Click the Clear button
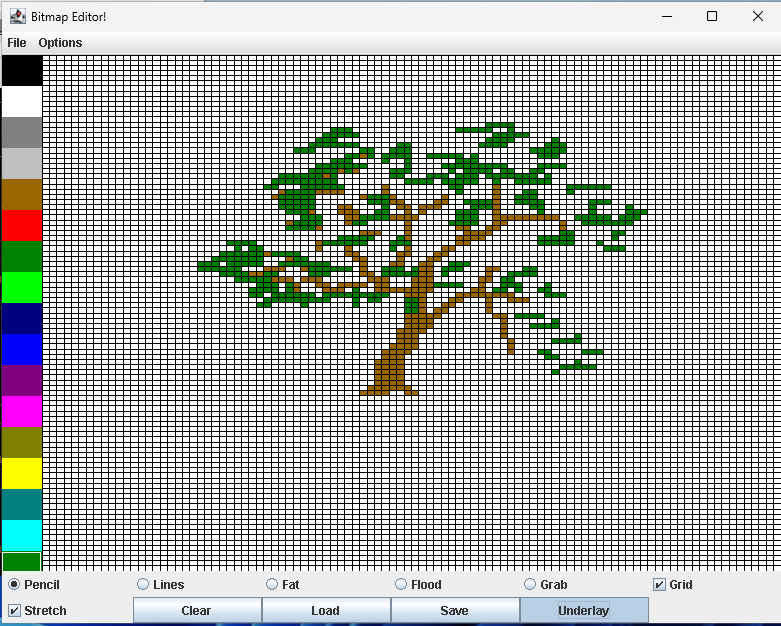Viewport: 781px width, 626px height. click(x=197, y=610)
